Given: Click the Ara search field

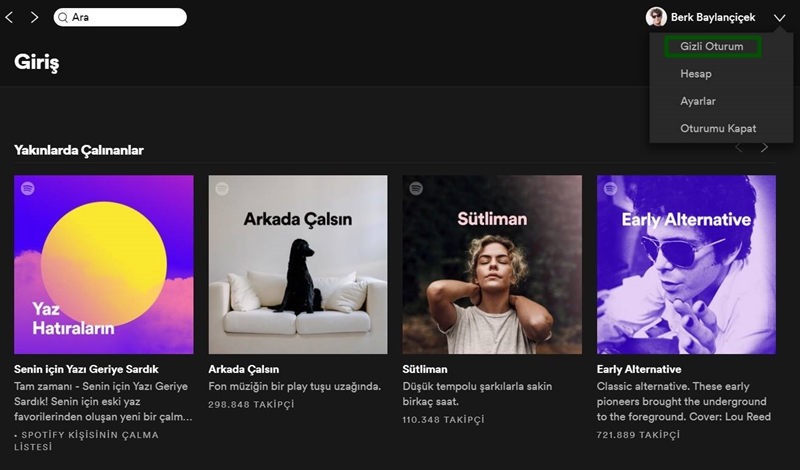Looking at the screenshot, I should (120, 17).
